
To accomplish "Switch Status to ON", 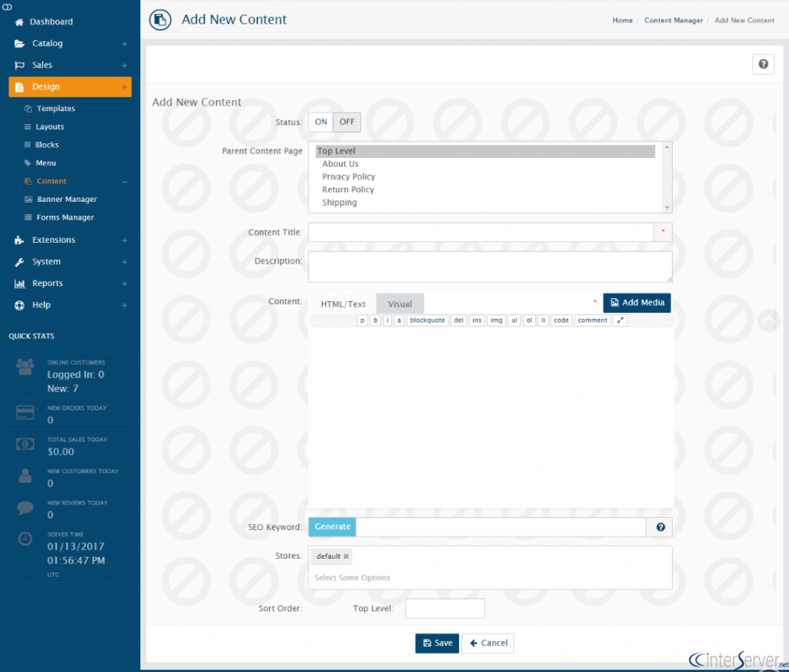I will (321, 122).
